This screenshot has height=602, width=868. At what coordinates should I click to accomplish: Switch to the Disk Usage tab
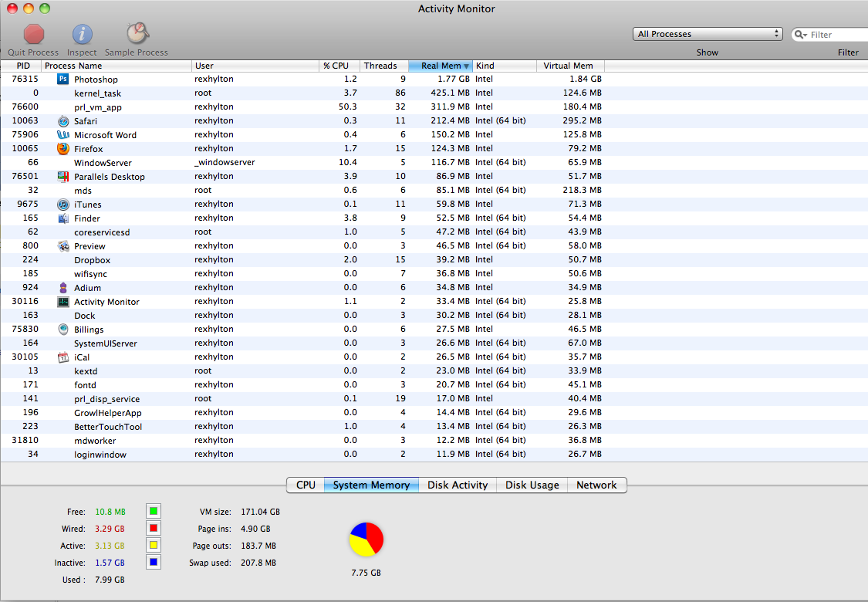click(532, 485)
